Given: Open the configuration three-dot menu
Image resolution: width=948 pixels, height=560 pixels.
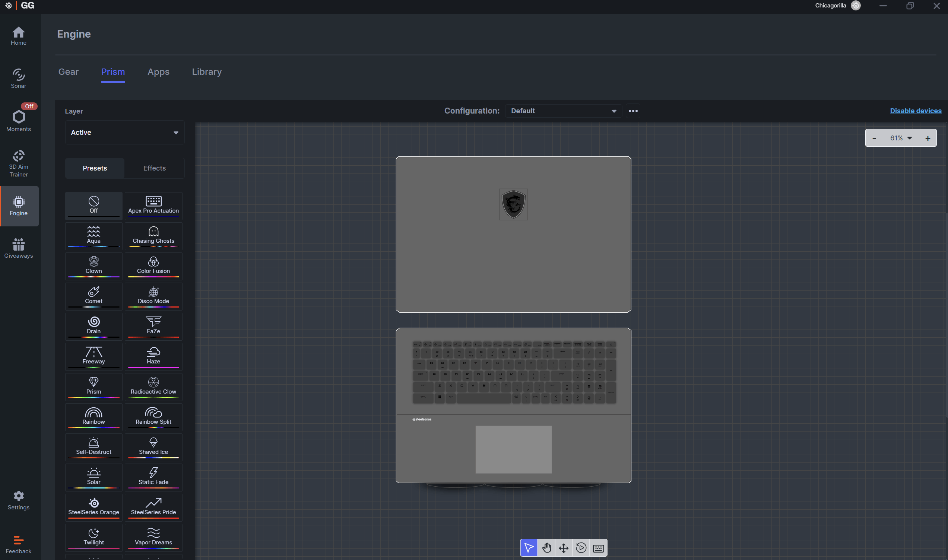Looking at the screenshot, I should 633,111.
